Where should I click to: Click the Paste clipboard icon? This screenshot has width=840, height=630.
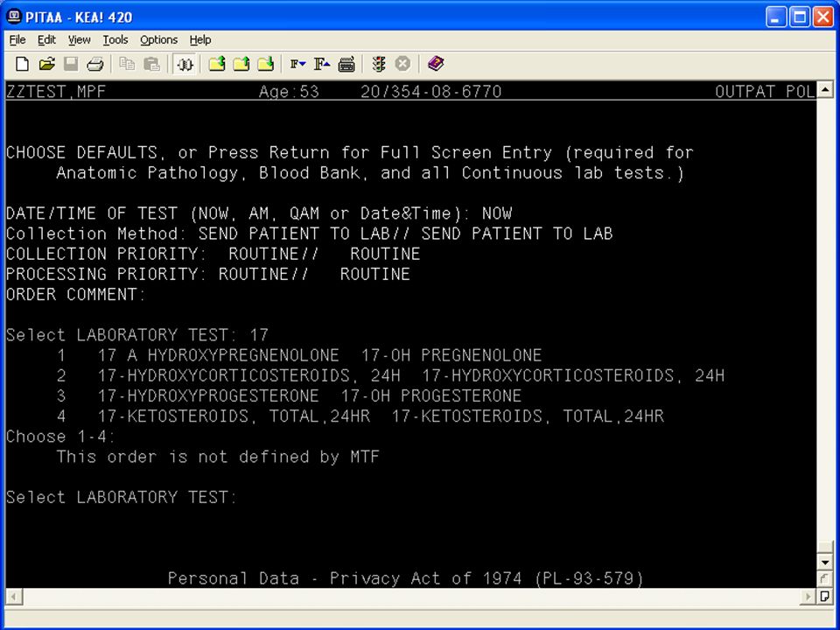[x=152, y=64]
